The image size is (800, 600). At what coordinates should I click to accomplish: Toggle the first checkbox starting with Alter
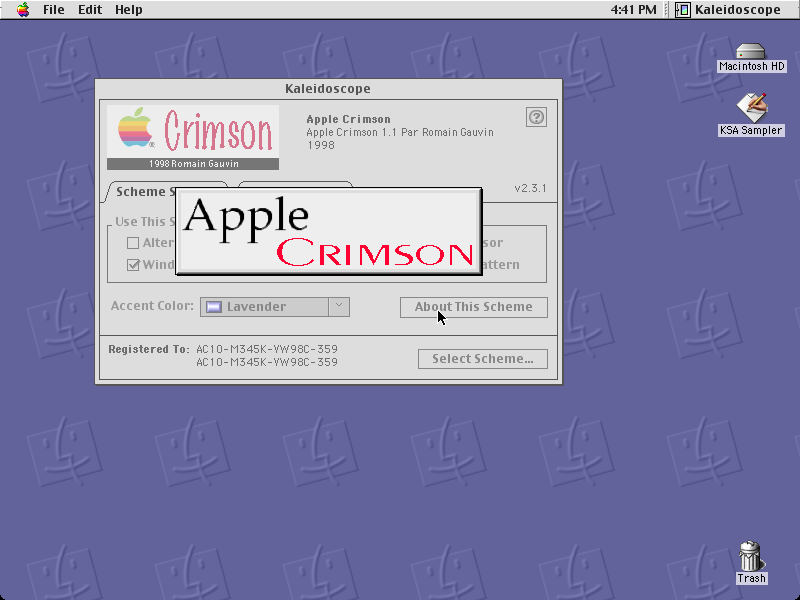pos(133,243)
